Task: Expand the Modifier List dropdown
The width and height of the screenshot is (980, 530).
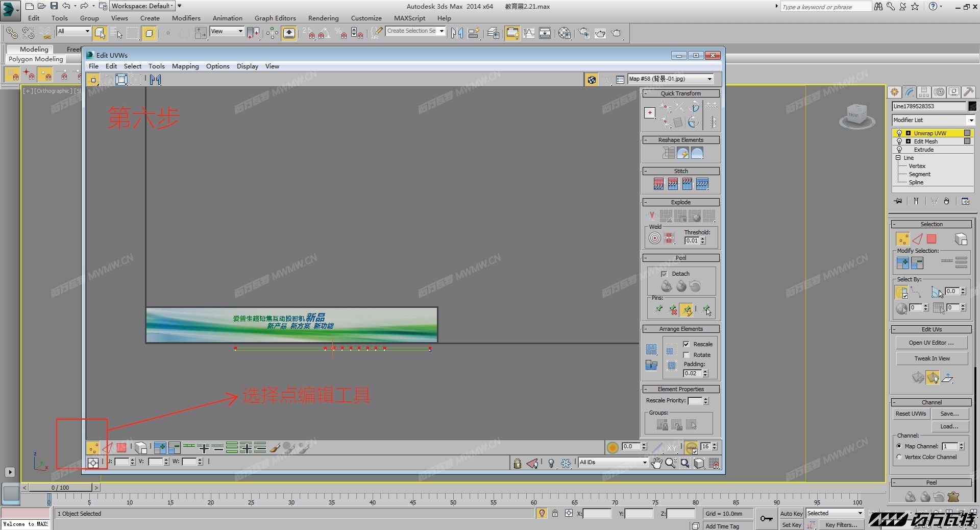Action: 933,120
